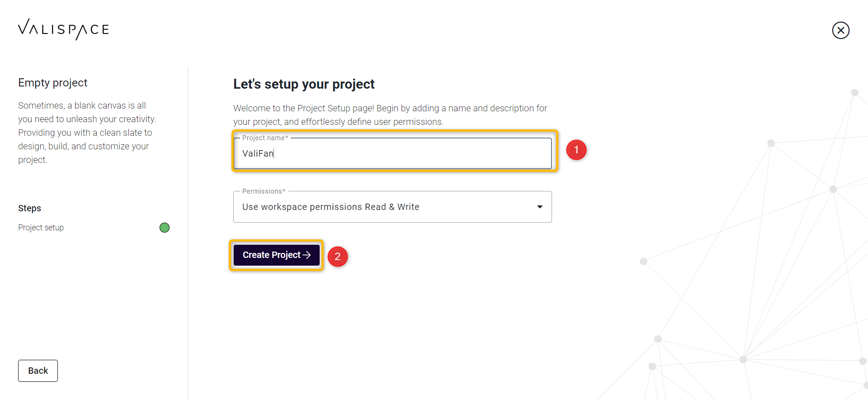
Task: Click the Empty project title
Action: tap(53, 83)
